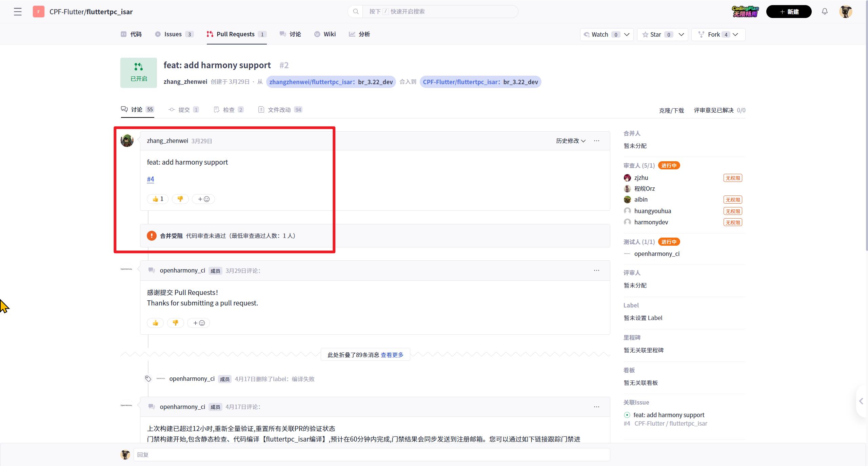Screen dimensions: 868x466
Task: Add emoji reaction to zhang_zhenwei's comment
Action: (203, 199)
